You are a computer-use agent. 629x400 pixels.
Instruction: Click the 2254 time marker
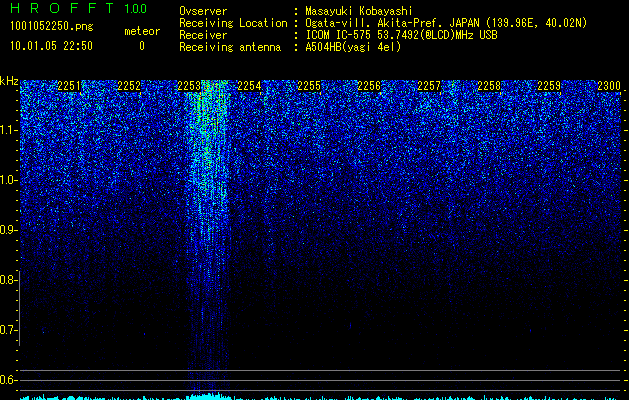249,86
